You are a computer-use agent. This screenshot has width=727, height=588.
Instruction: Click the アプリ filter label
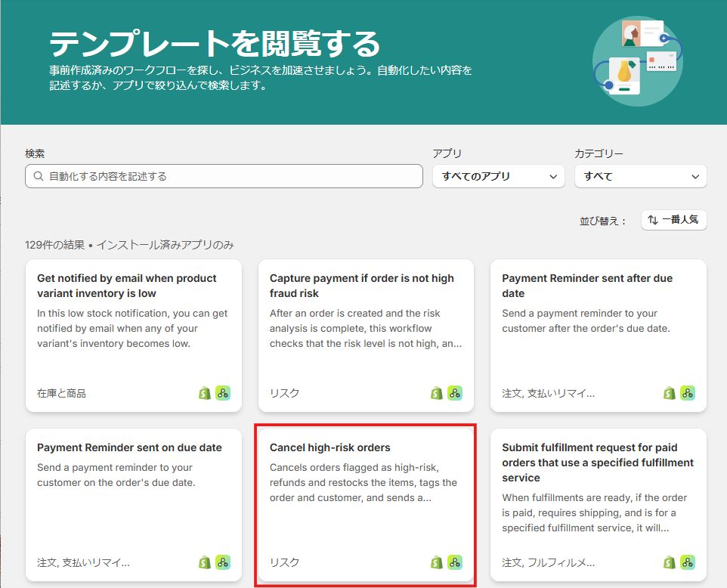[447, 153]
